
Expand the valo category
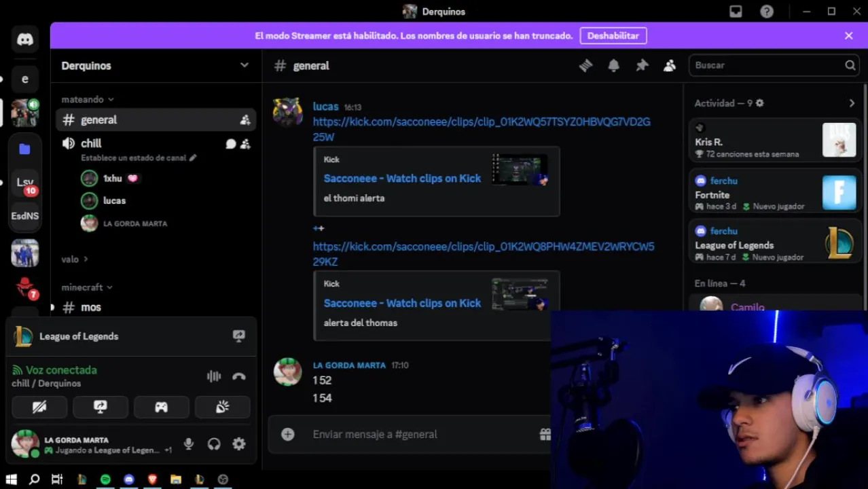click(x=75, y=259)
